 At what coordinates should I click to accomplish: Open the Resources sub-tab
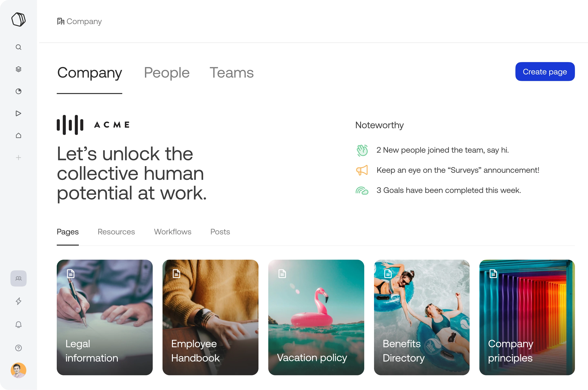click(x=116, y=232)
